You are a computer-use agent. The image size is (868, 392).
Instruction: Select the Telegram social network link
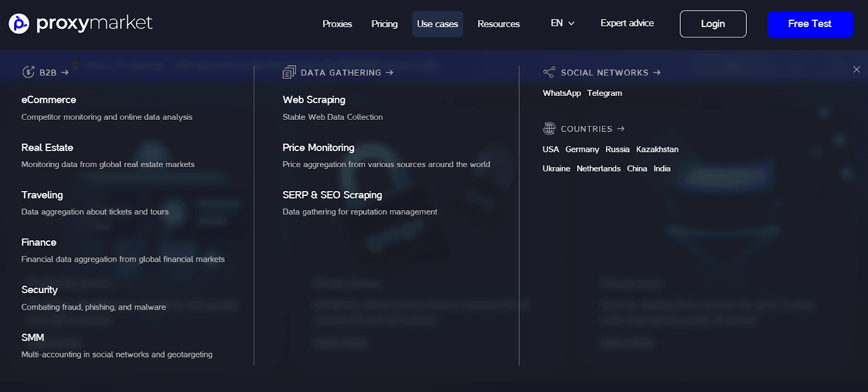pos(605,93)
